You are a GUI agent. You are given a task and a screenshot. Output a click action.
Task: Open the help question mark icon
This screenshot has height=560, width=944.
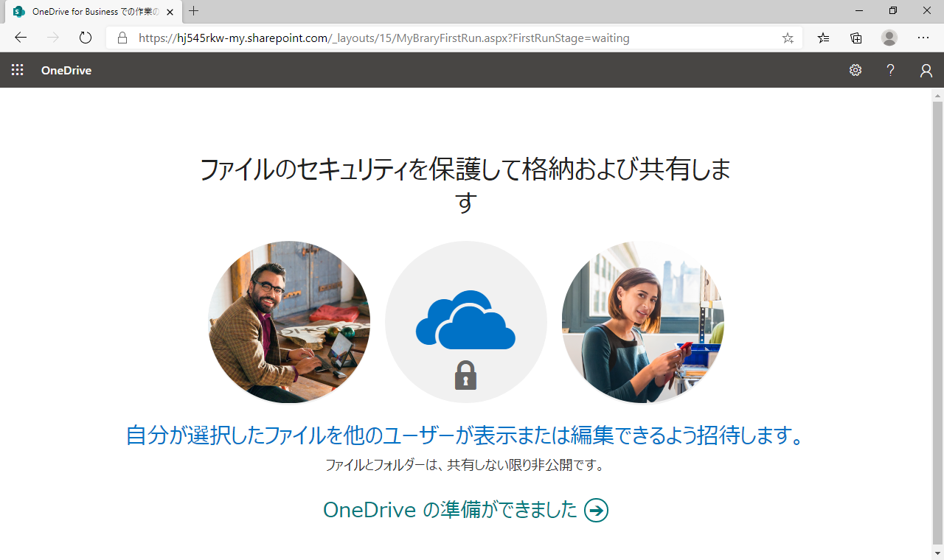tap(891, 70)
